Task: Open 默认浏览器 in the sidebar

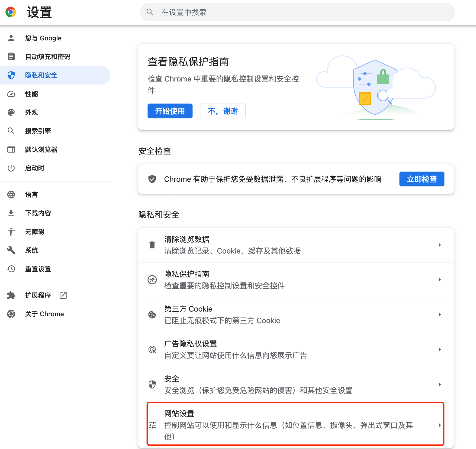Action: 55,150
